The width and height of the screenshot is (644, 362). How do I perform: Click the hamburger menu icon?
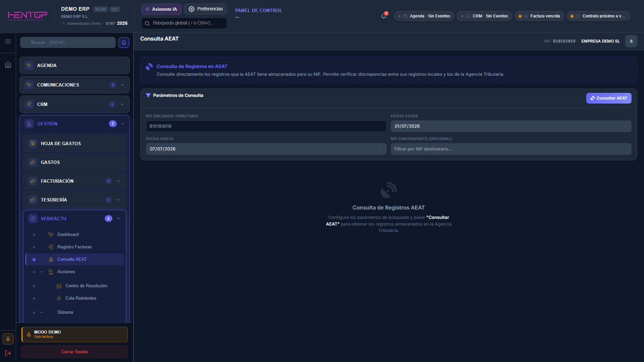point(8,42)
